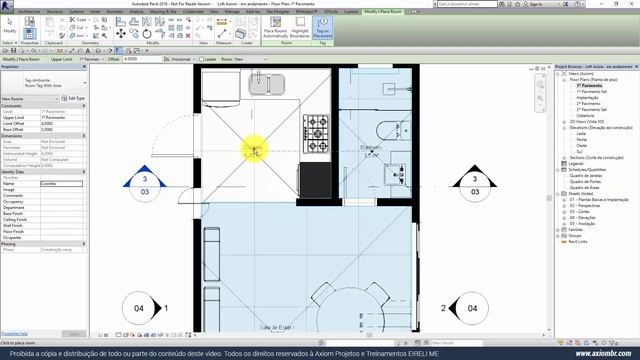The image size is (640, 360).
Task: Close the Project Browser panel
Action: point(636,67)
